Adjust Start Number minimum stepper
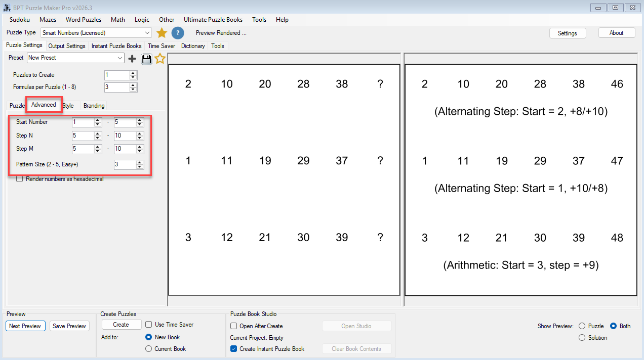This screenshot has height=360, width=644. 98,122
